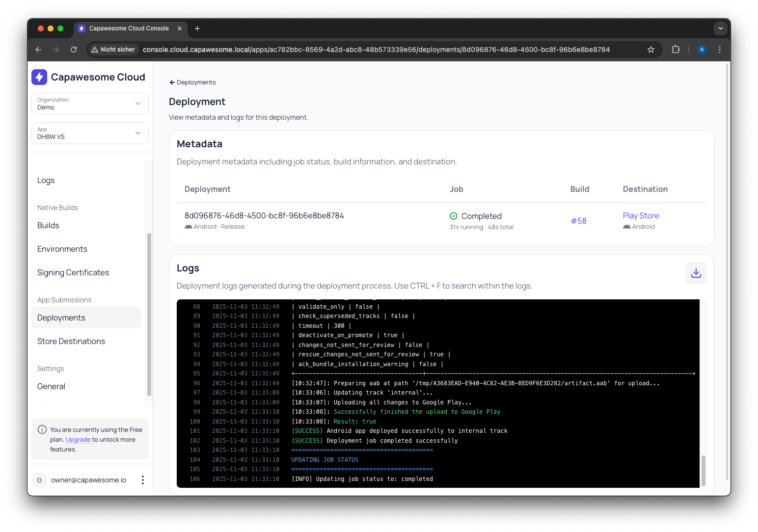Navigate back to Deployments list
Screen dimensions: 758x532
click(x=192, y=82)
